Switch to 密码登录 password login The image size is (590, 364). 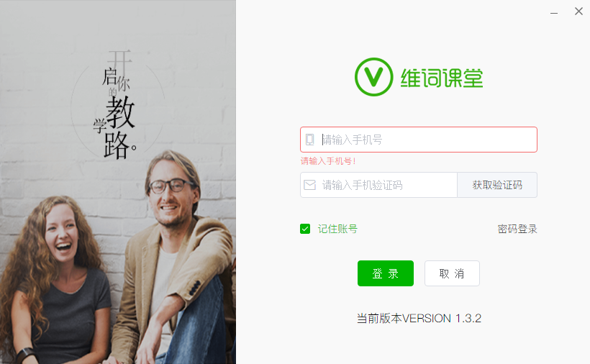(x=517, y=229)
